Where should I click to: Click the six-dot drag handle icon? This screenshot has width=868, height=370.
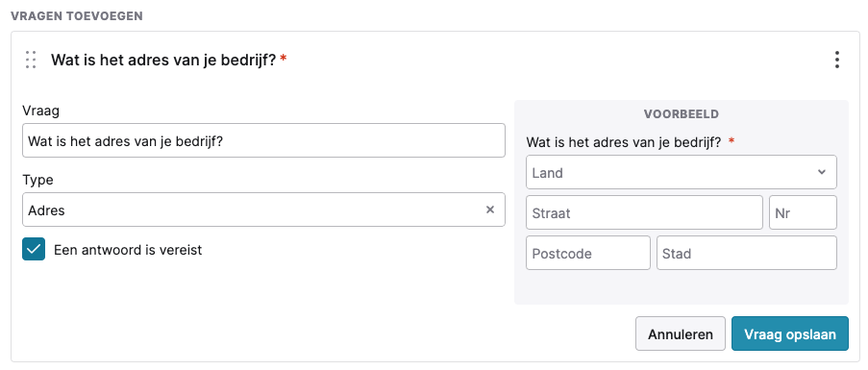click(x=31, y=60)
